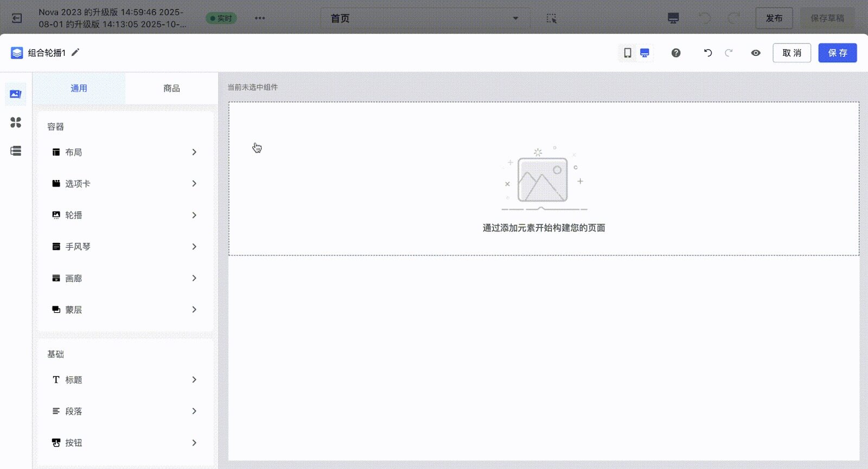The image size is (868, 469).
Task: Select the image elements icon in sidebar
Action: point(16,94)
